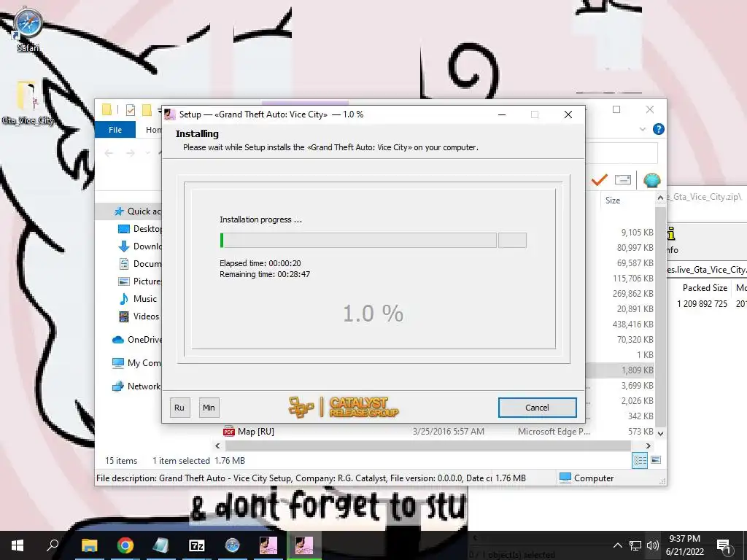Click the Forward arrow in File Explorer
The width and height of the screenshot is (747, 560).
[x=130, y=153]
